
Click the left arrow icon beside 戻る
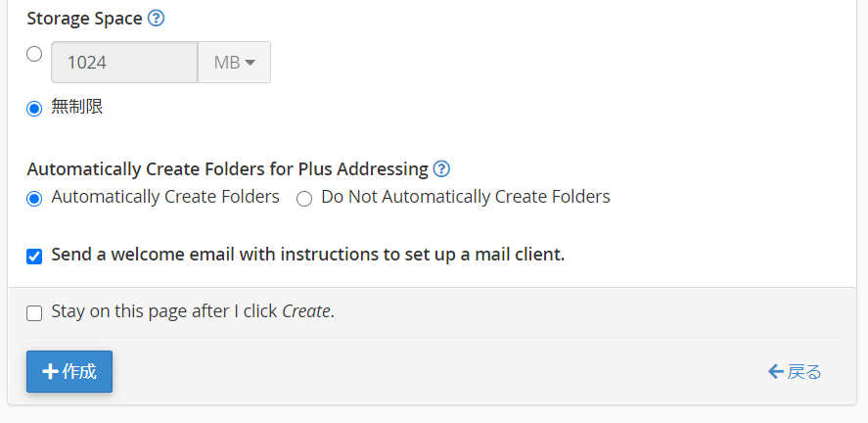click(x=776, y=371)
